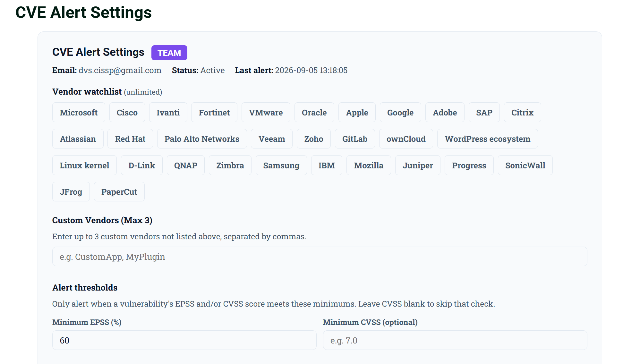Select the Samsung vendor chip

coord(281,165)
